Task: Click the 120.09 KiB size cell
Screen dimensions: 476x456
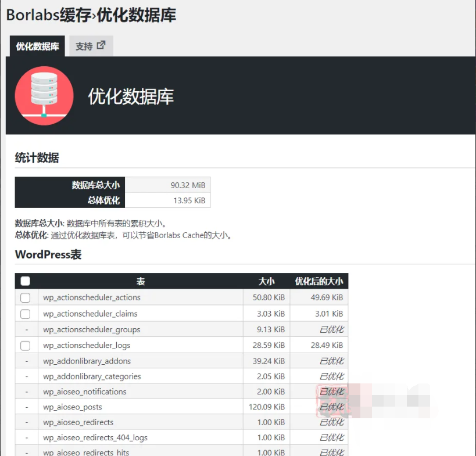Action: 267,407
